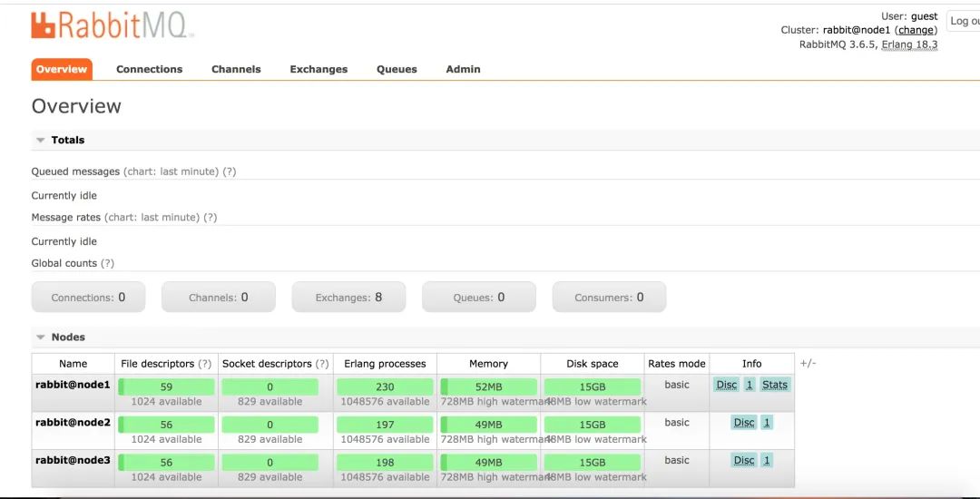Click the Info column header
The height and width of the screenshot is (499, 980).
click(752, 364)
